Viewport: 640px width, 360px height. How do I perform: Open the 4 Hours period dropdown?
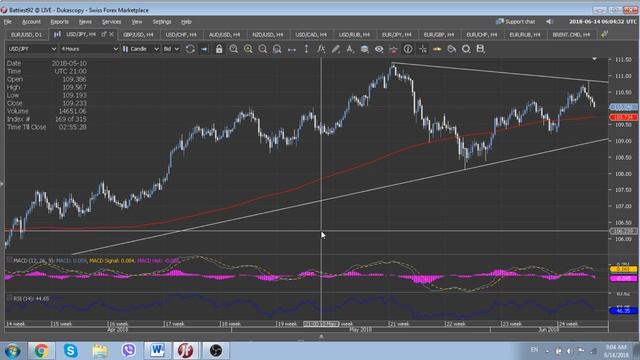(x=89, y=49)
